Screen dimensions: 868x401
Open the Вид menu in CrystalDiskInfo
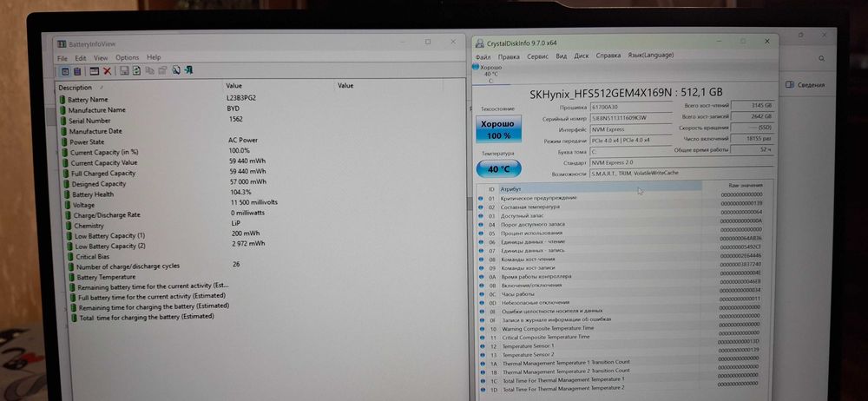[562, 56]
